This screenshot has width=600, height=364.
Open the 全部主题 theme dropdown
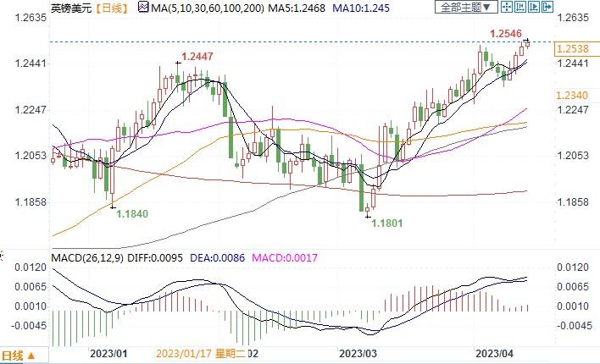[463, 8]
